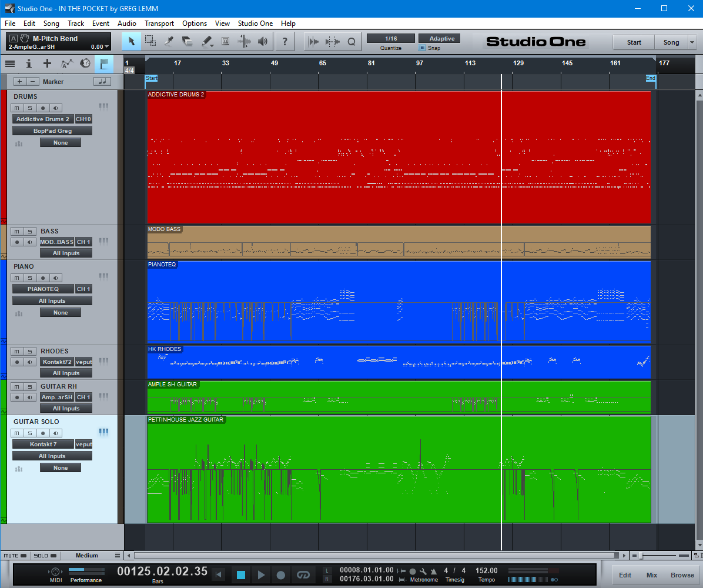Open the tempo track clock icon

(85, 64)
